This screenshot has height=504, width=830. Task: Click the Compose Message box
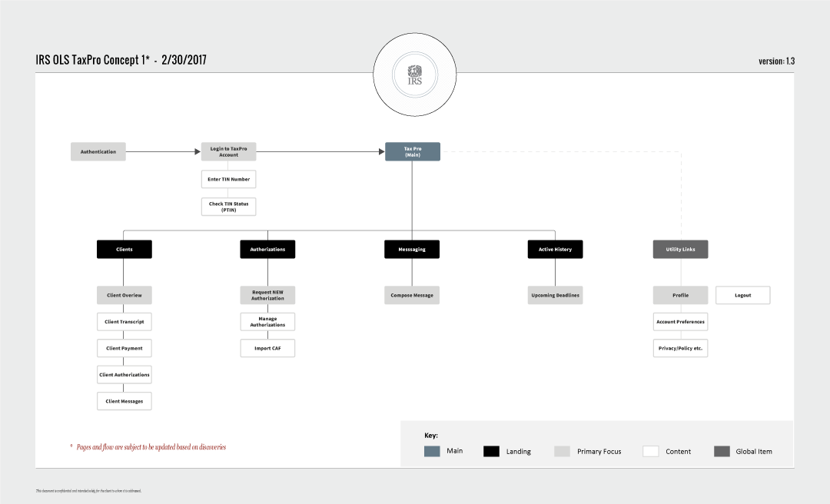pyautogui.click(x=412, y=294)
